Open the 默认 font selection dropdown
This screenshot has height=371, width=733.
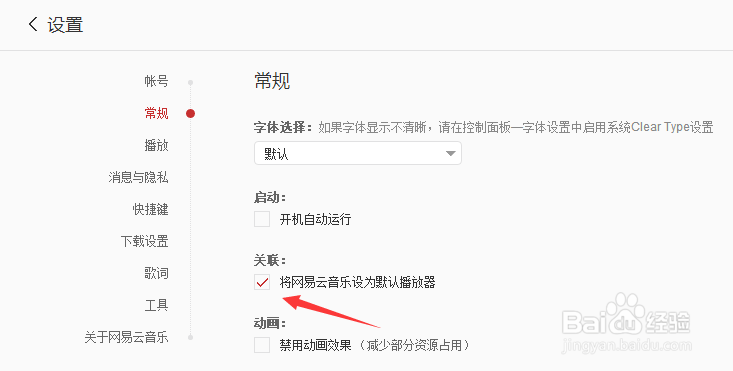point(358,153)
